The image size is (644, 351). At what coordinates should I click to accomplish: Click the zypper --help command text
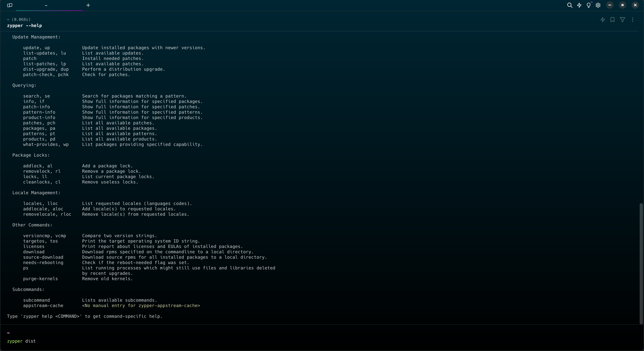click(x=24, y=26)
